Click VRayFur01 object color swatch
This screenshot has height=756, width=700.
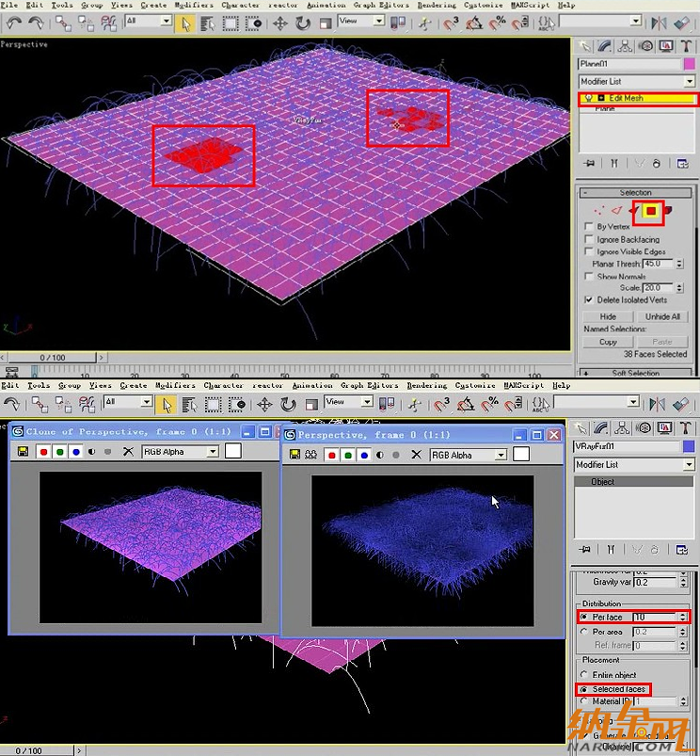[689, 446]
